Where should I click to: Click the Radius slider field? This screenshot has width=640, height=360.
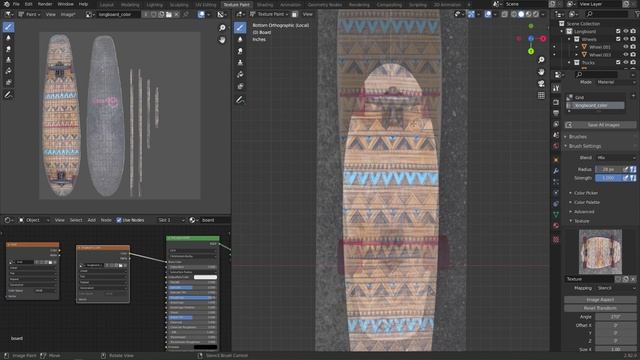(x=609, y=169)
